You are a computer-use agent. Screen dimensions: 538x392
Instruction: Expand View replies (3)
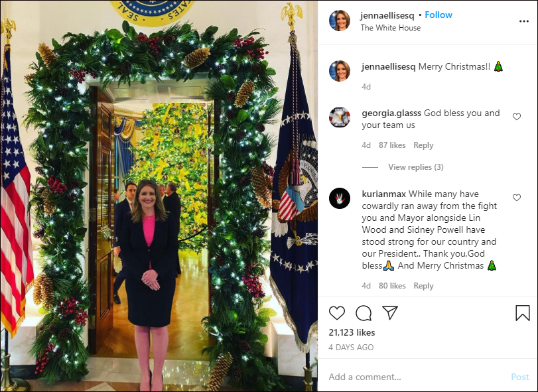(415, 167)
